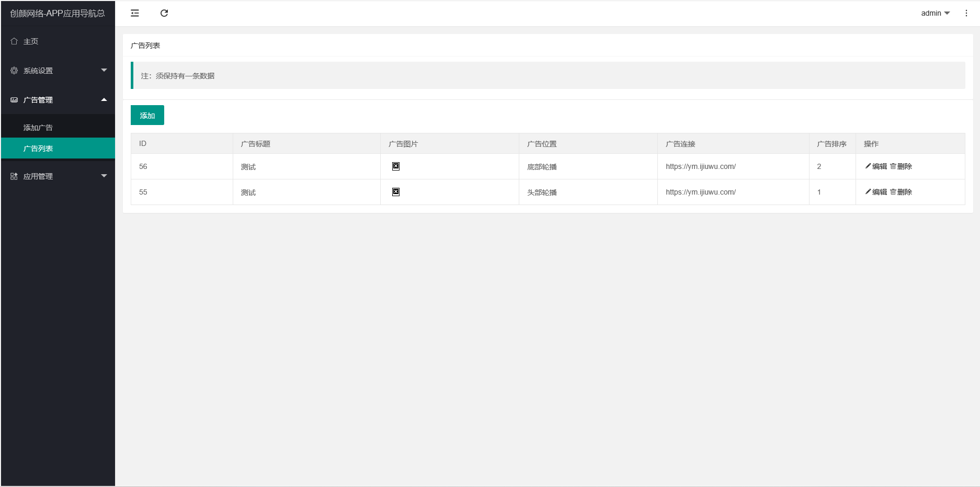
Task: Edit the ad with ID 56
Action: pyautogui.click(x=876, y=166)
